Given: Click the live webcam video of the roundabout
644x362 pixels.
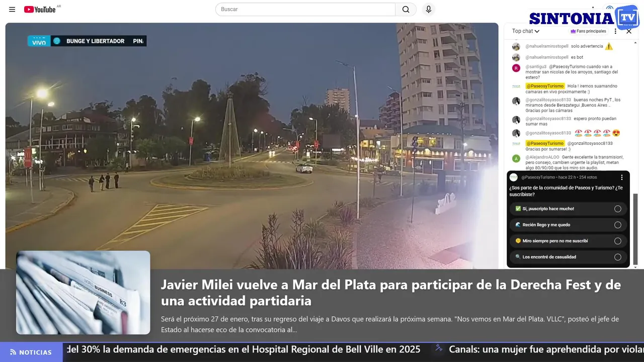Looking at the screenshot, I should point(252,146).
